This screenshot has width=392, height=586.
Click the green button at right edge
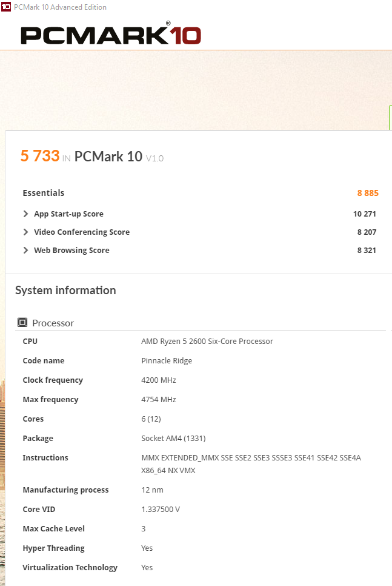[390, 117]
